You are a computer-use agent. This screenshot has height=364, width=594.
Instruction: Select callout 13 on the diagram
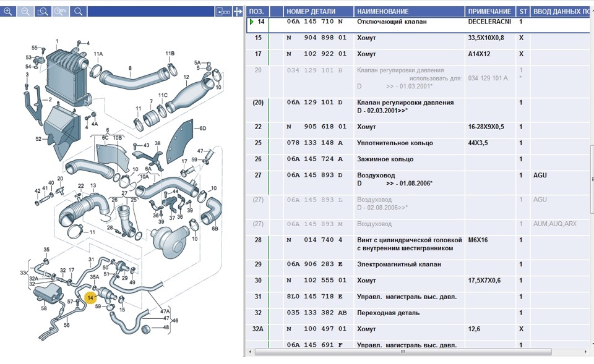coord(93,185)
